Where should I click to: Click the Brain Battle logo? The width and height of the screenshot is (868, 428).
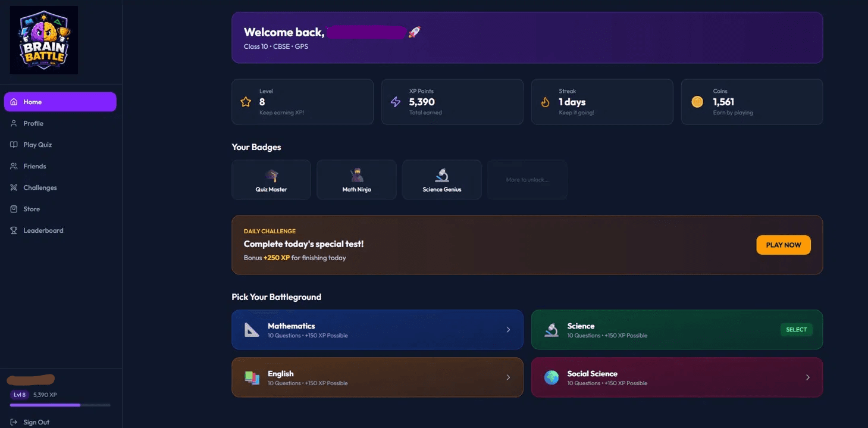pyautogui.click(x=44, y=40)
